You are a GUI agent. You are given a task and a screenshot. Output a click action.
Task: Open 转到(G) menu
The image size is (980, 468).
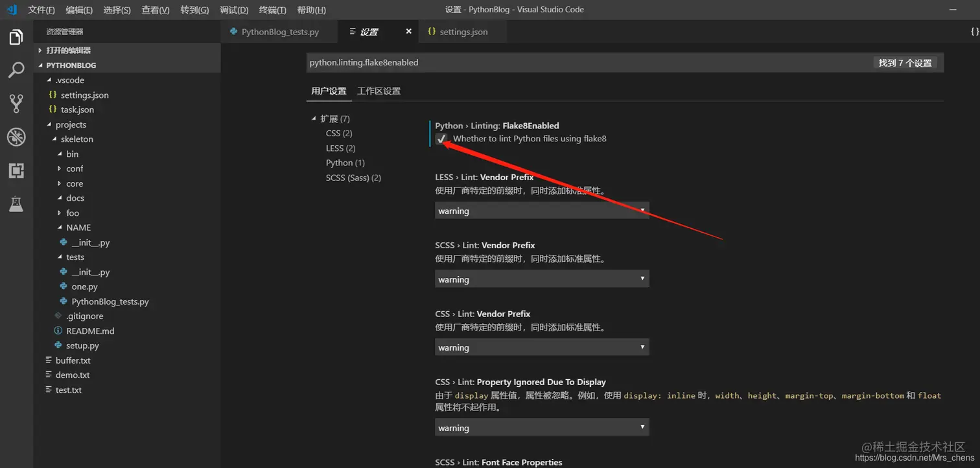tap(194, 10)
